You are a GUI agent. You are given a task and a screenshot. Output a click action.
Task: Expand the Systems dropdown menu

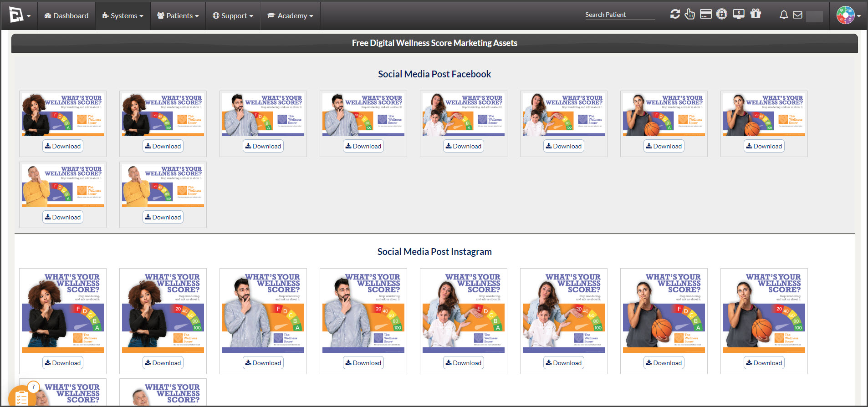(123, 16)
